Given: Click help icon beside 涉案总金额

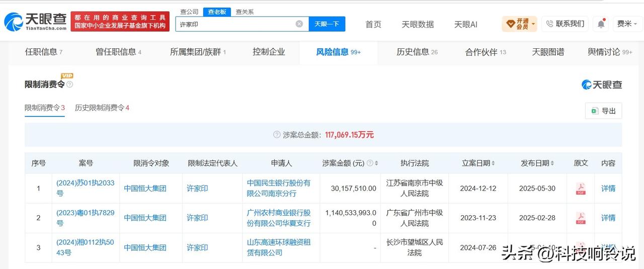Looking at the screenshot, I should (x=277, y=135).
